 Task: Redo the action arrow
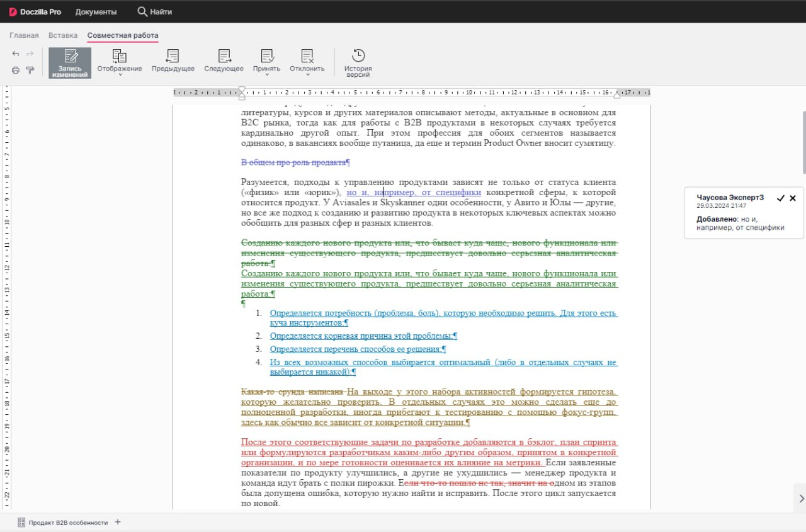(x=30, y=54)
